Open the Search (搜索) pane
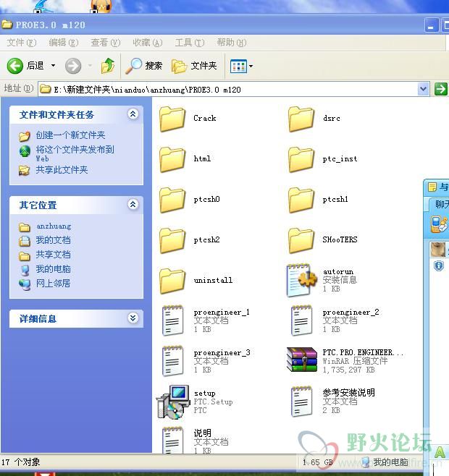The width and height of the screenshot is (449, 476). pos(144,66)
